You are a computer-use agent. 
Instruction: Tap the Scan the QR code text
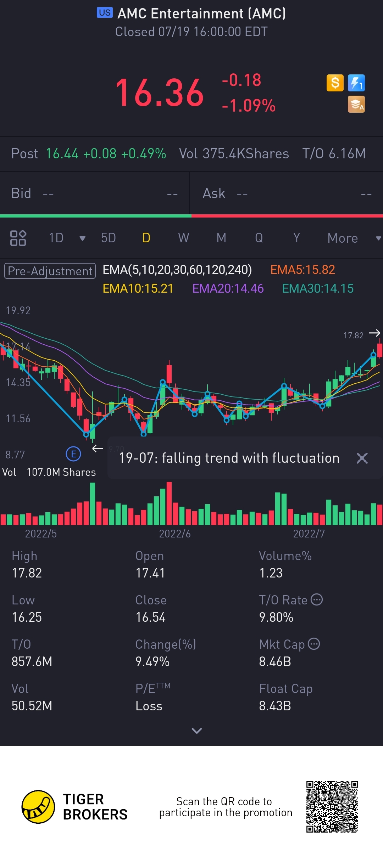click(226, 807)
